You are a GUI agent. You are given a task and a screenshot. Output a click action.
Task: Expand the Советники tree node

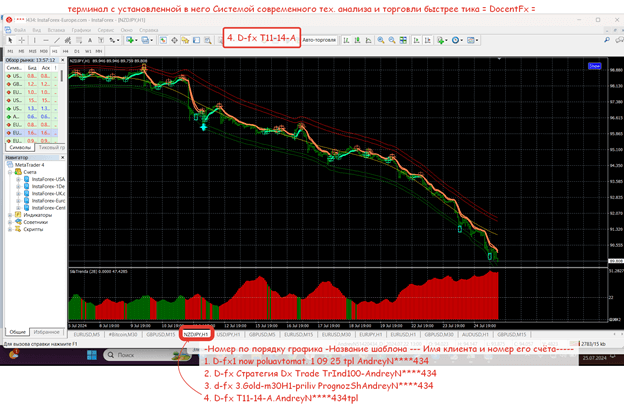(10, 222)
